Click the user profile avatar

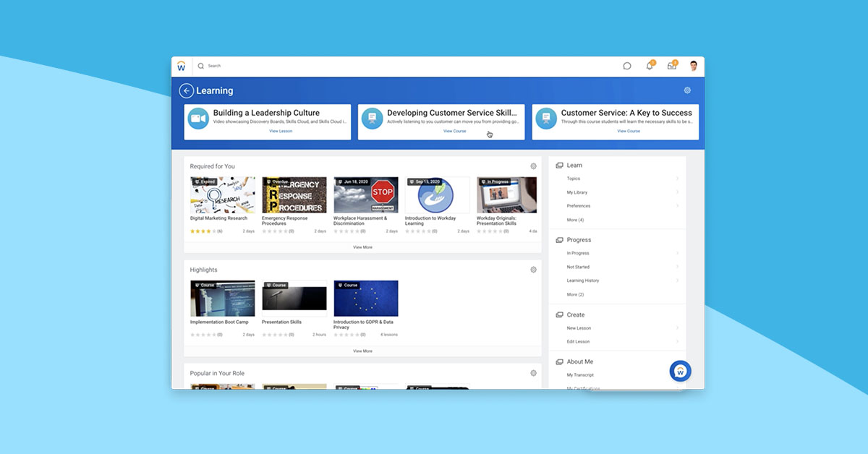[694, 66]
